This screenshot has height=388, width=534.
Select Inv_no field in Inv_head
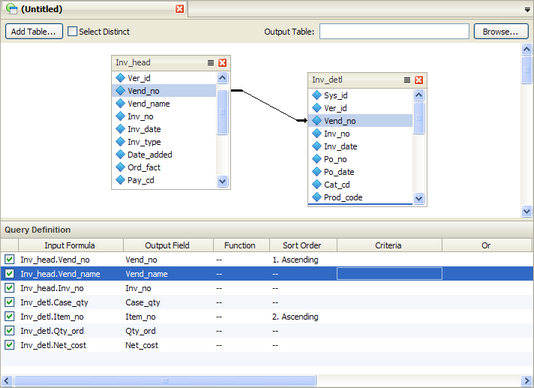[164, 116]
